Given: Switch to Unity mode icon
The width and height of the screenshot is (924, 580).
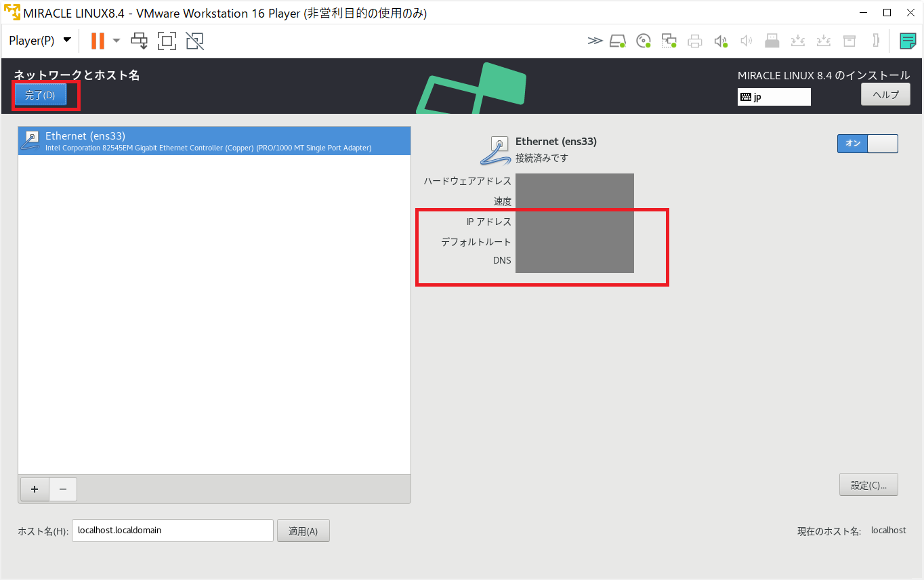Looking at the screenshot, I should click(x=195, y=41).
